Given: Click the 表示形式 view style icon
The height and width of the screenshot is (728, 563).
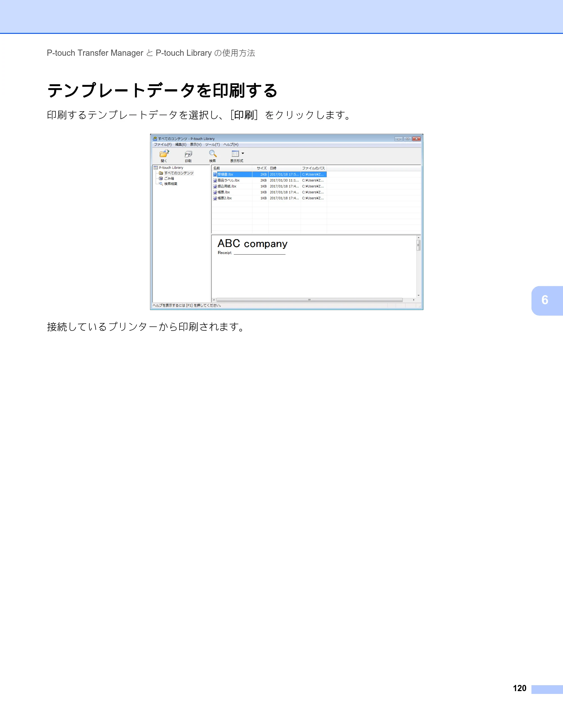Looking at the screenshot, I should [235, 154].
